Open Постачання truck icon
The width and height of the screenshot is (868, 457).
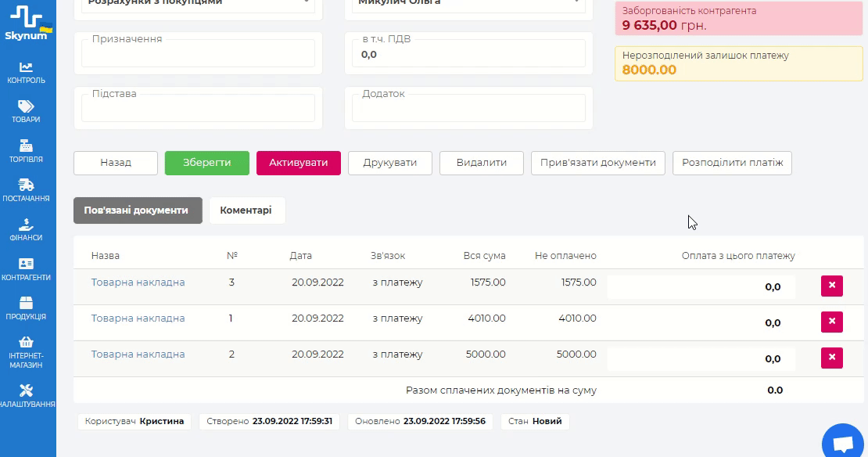point(27,186)
